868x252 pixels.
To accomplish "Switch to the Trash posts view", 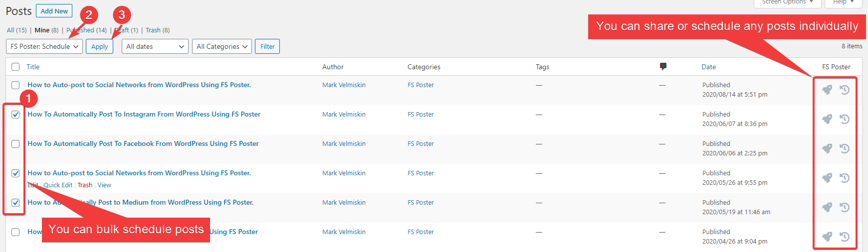I will 153,30.
